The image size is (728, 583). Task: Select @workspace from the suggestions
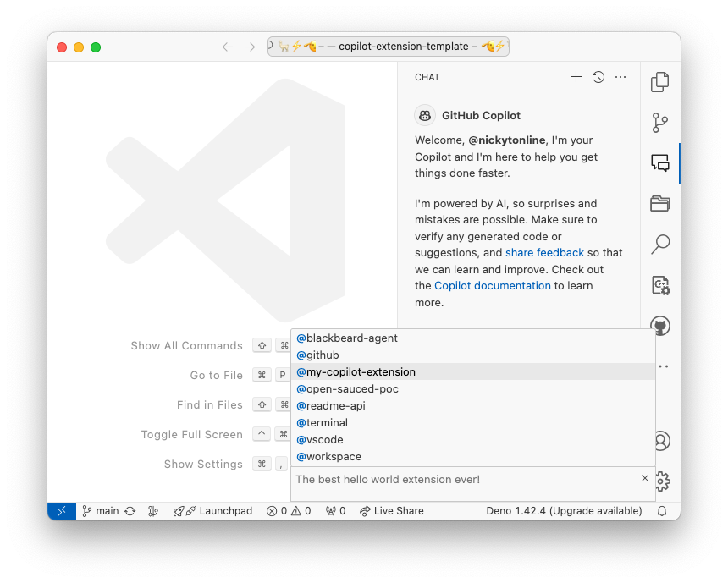[328, 456]
